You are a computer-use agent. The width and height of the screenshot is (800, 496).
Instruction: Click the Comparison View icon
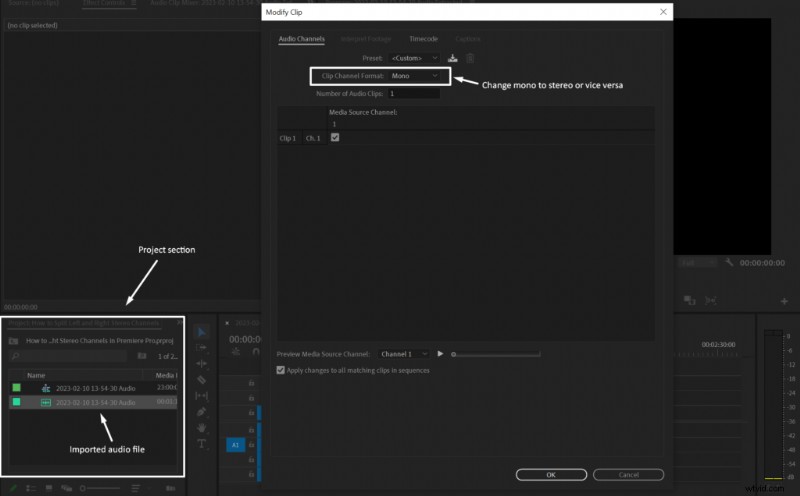point(690,301)
